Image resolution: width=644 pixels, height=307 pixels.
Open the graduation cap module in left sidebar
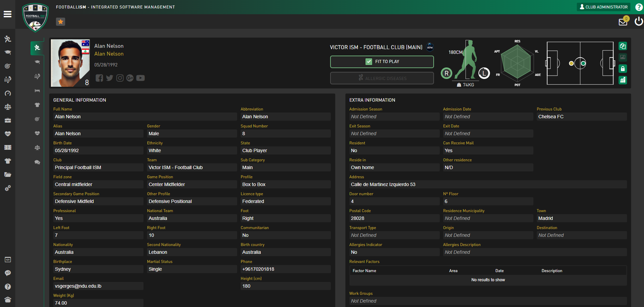pyautogui.click(x=7, y=53)
